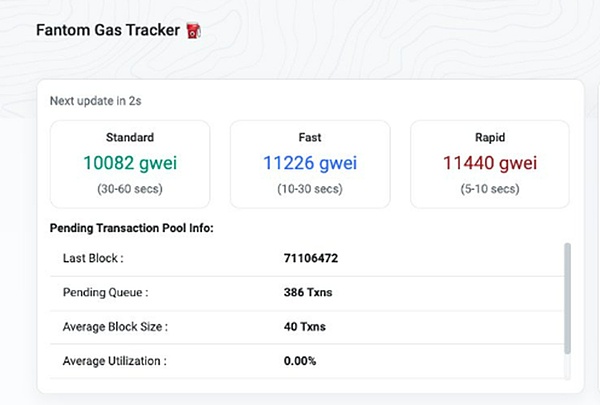Click the 40 Txns block size value
Image resolution: width=600 pixels, height=405 pixels.
click(x=305, y=326)
